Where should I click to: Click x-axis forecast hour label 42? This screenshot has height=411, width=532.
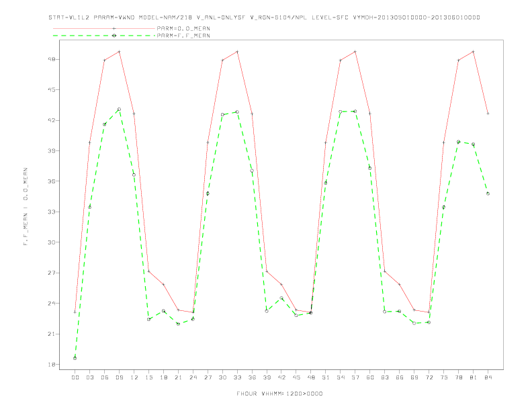(x=281, y=377)
